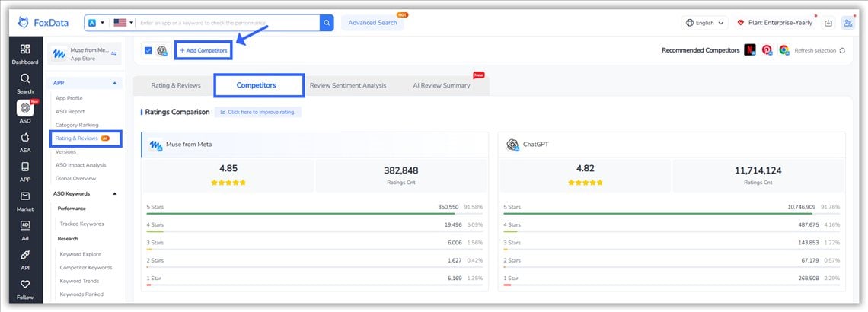Open the US country flag dropdown

coord(123,23)
